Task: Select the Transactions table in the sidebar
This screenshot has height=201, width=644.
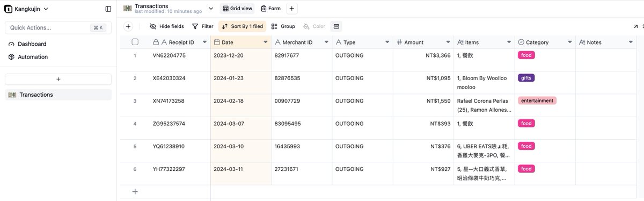Action: [x=58, y=95]
